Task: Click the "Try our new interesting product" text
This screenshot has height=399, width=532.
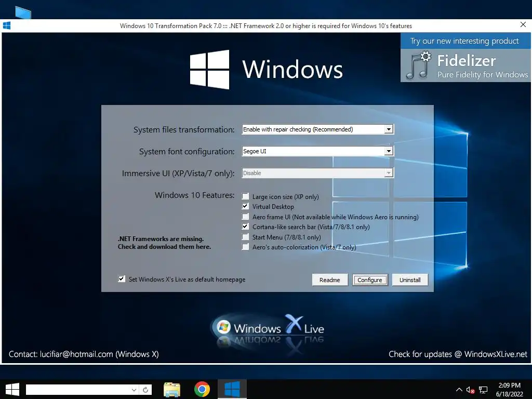Action: point(464,41)
